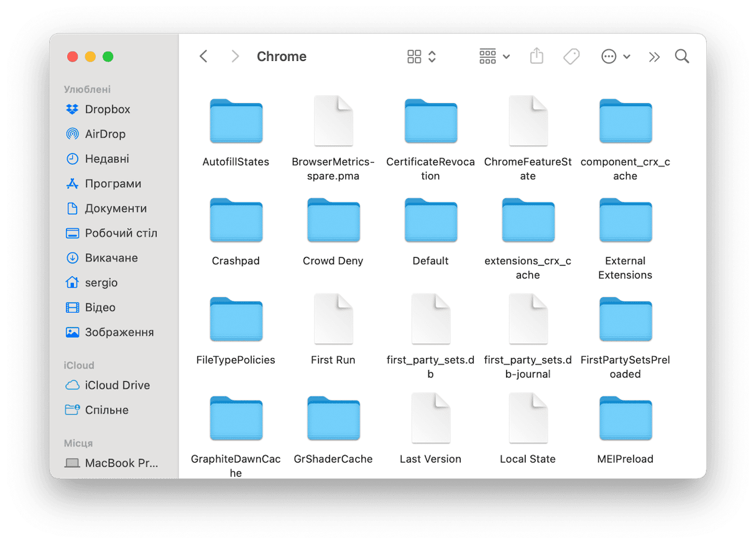Click the "First Run" file name
This screenshot has width=756, height=544.
coord(333,360)
